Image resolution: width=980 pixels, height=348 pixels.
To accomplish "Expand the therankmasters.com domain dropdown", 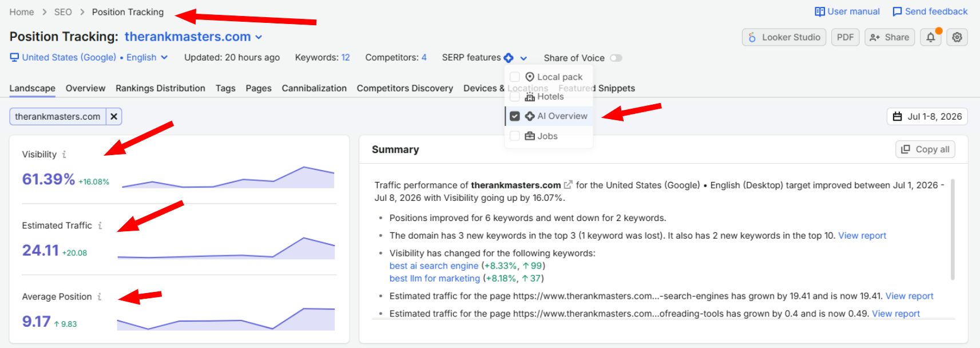I will [x=259, y=37].
